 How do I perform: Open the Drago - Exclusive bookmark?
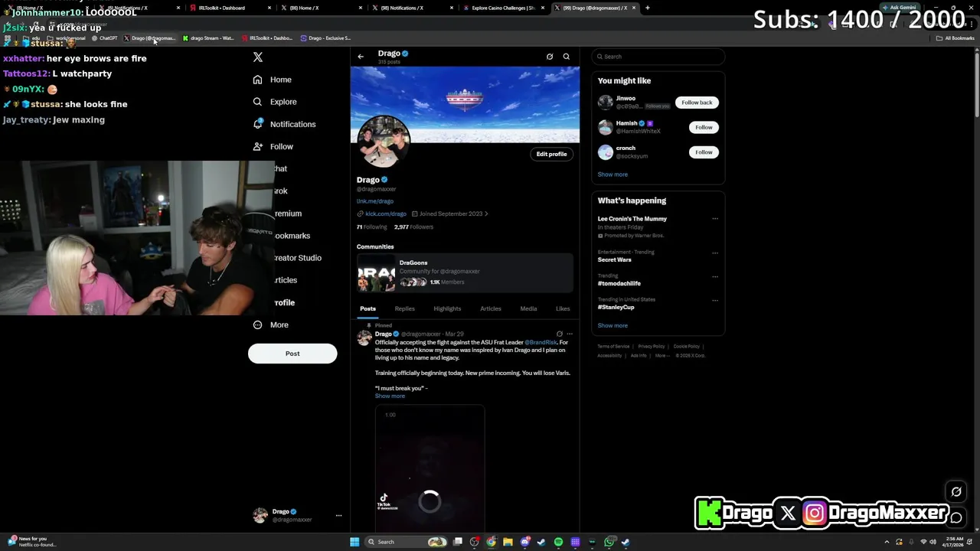(326, 38)
